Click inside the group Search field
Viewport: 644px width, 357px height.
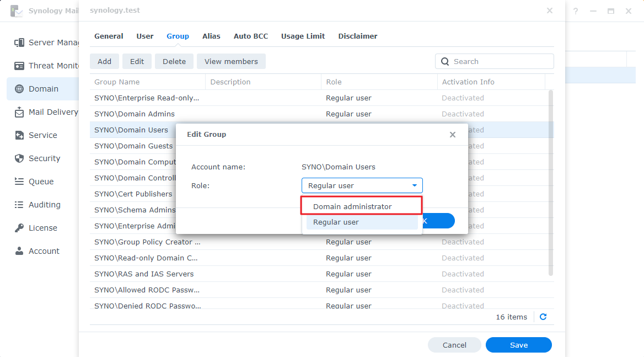pos(494,61)
